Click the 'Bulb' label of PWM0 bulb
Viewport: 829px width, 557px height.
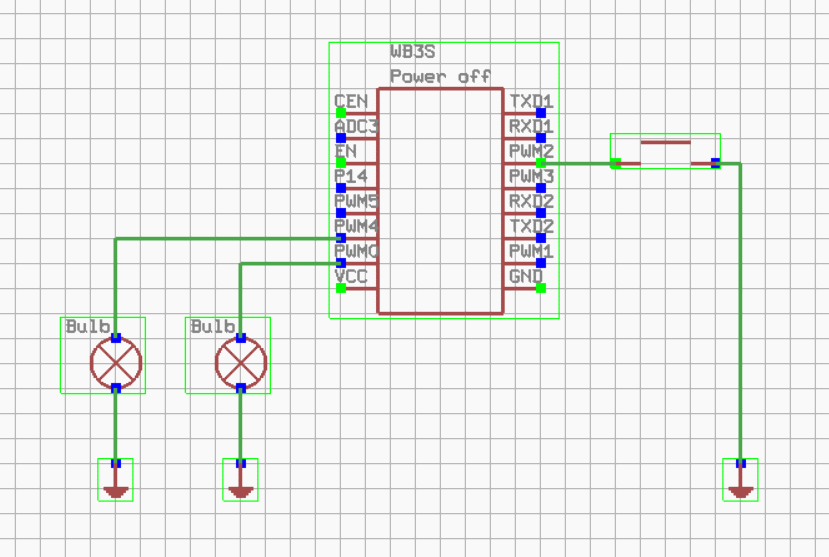(x=212, y=327)
